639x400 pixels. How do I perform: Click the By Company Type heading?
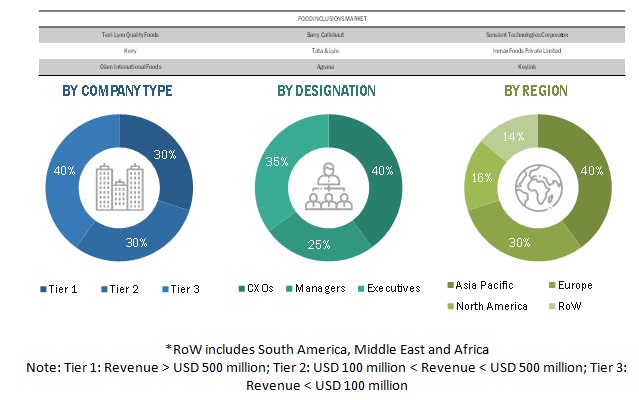117,91
